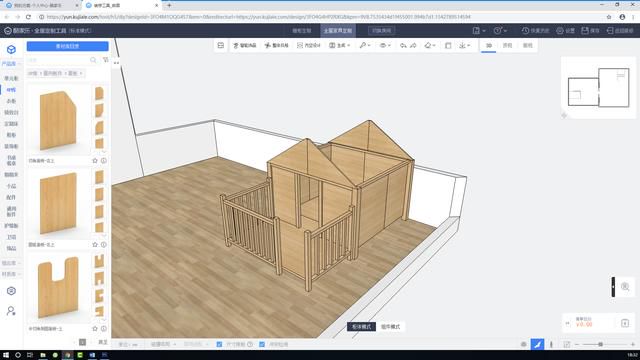The width and height of the screenshot is (640, 360).
Task: Switch to the right-hand mode toggle button
Action: pos(390,327)
